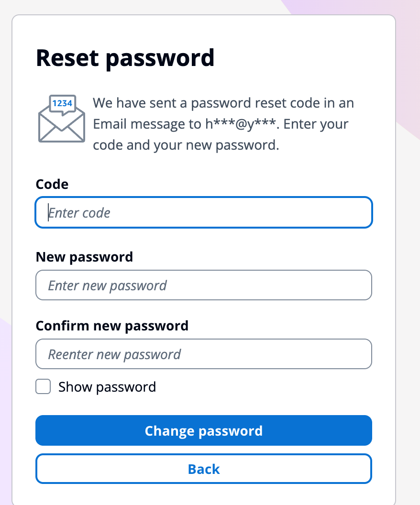
Task: Click the New password field label
Action: 84,257
